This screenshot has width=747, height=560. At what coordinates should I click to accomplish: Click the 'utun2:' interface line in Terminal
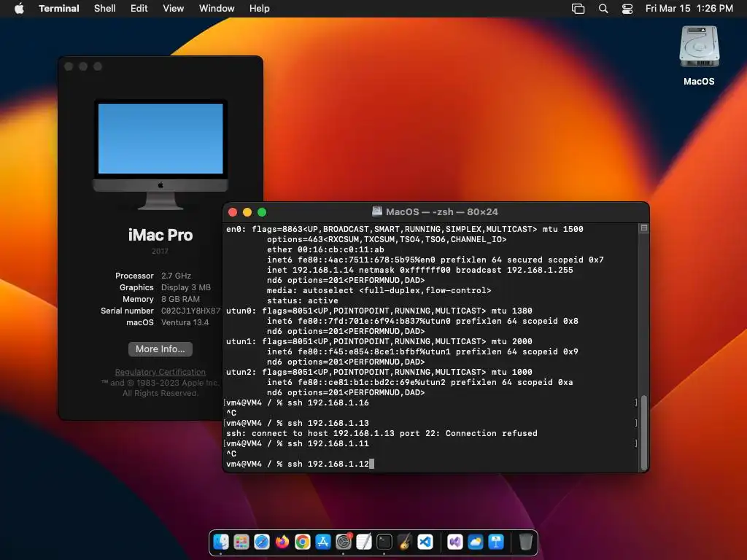coord(379,372)
